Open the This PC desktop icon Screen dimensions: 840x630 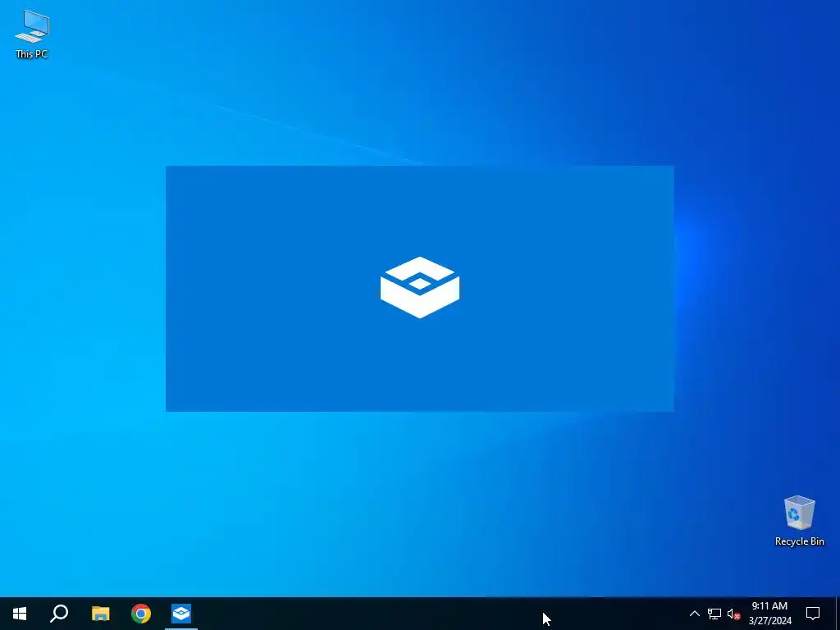(x=32, y=33)
